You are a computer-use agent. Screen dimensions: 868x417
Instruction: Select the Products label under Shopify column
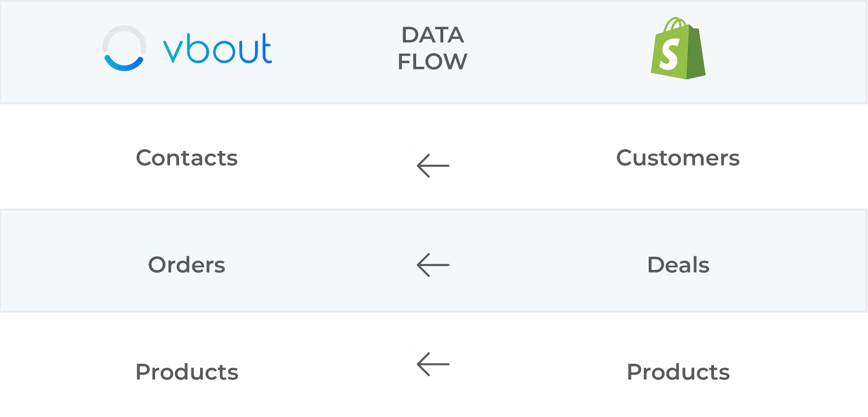coord(678,372)
